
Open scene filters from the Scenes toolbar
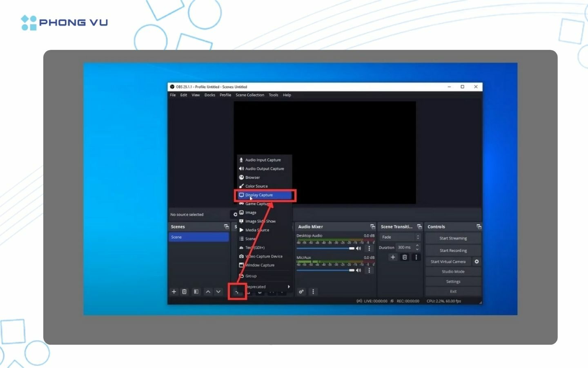pos(196,292)
